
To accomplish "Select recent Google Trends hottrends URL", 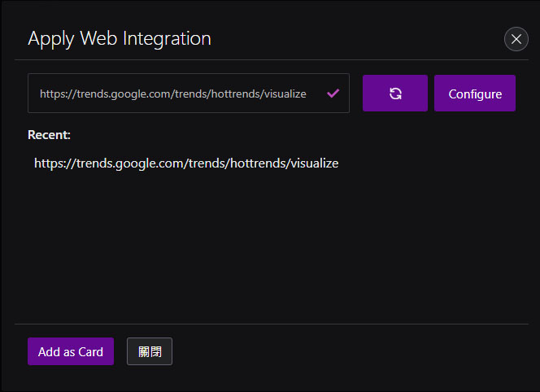I will coord(186,163).
